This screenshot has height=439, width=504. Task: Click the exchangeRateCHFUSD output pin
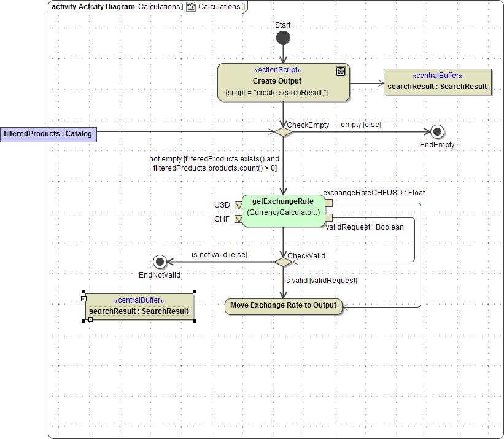[x=328, y=201]
